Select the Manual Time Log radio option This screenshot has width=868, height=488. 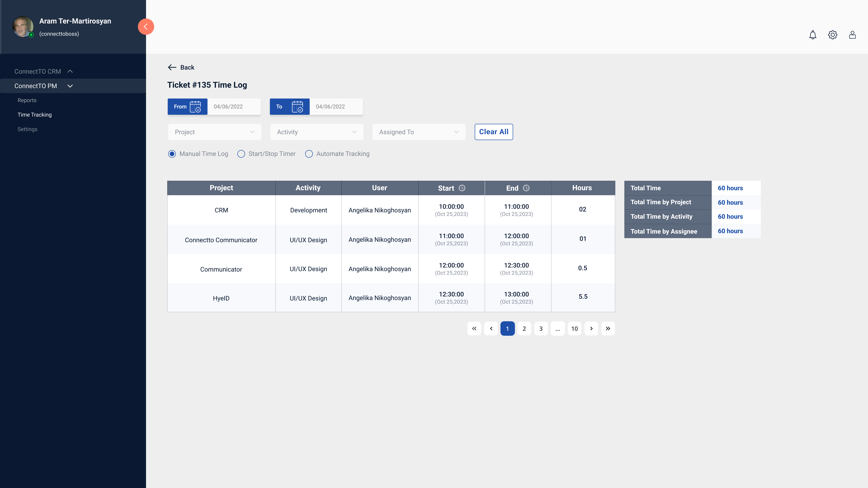click(x=172, y=154)
